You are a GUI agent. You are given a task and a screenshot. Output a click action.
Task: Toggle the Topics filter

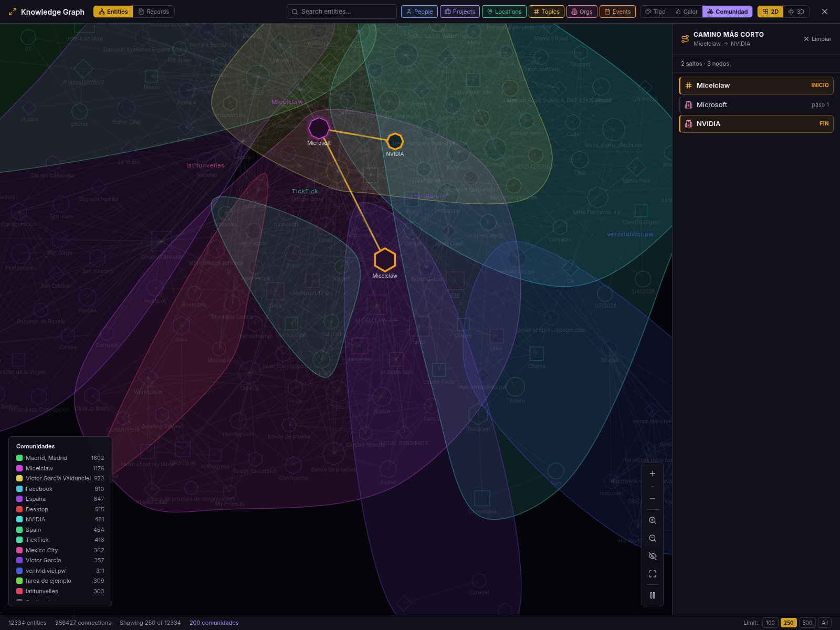coord(547,12)
